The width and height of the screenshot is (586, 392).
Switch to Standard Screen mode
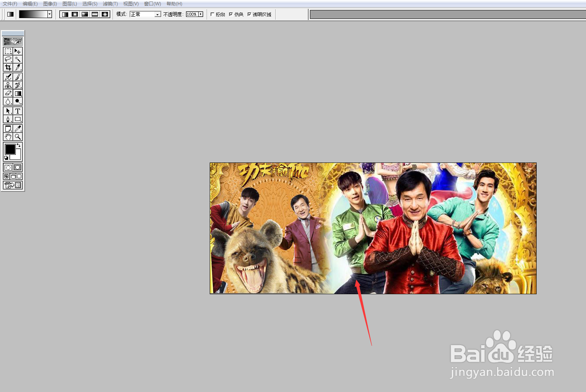tap(7, 176)
